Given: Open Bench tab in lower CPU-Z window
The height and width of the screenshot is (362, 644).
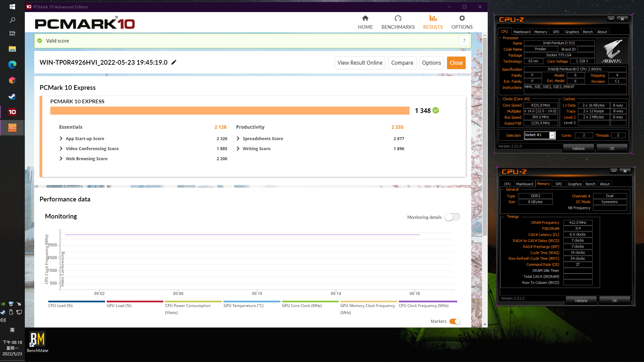Looking at the screenshot, I should pyautogui.click(x=590, y=184).
